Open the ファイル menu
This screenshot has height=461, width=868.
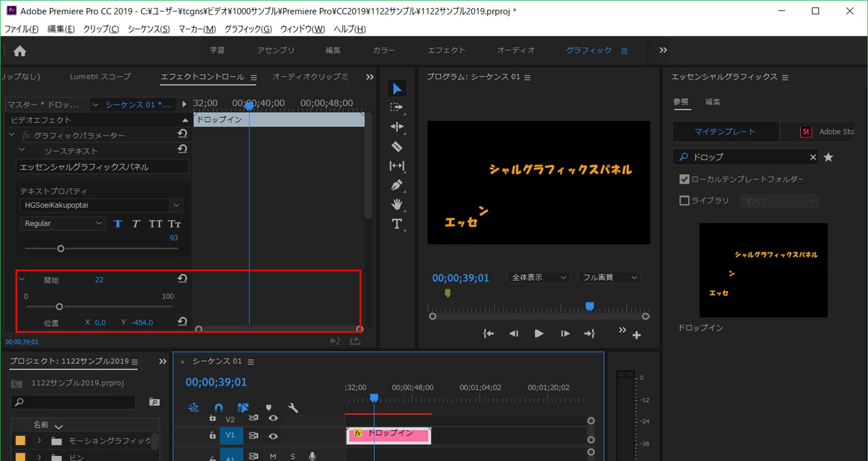pyautogui.click(x=21, y=29)
